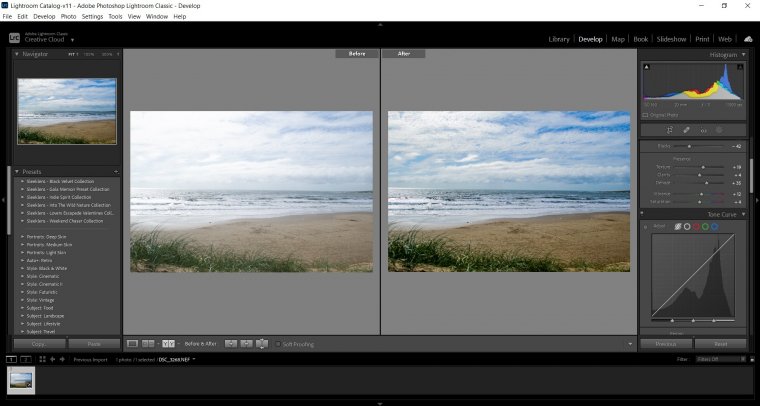This screenshot has width=760, height=406.
Task: Switch to the Slideshow module
Action: click(671, 39)
